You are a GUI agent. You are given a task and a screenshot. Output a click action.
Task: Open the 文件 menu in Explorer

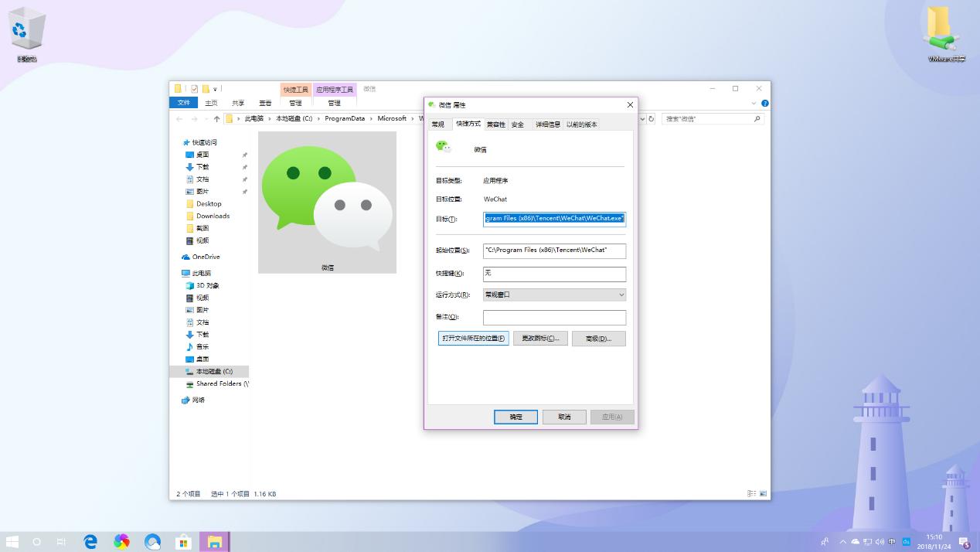coord(184,103)
